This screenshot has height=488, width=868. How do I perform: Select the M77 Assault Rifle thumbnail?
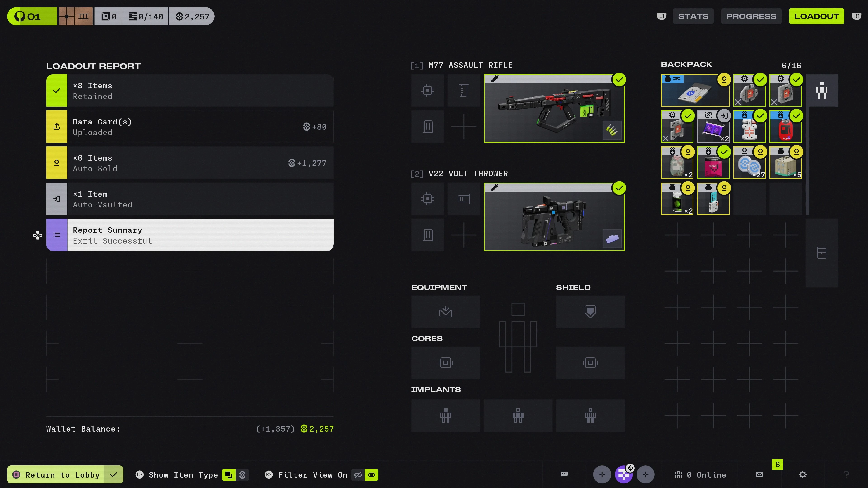point(554,108)
